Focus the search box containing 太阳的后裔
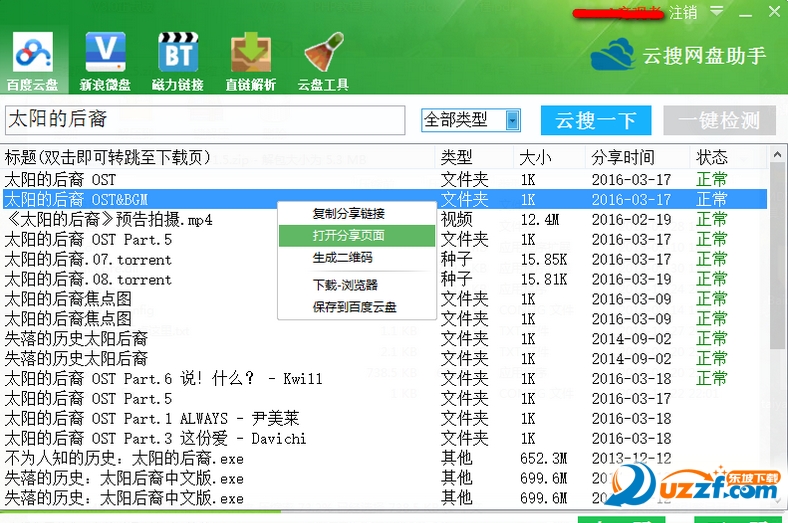 click(205, 120)
